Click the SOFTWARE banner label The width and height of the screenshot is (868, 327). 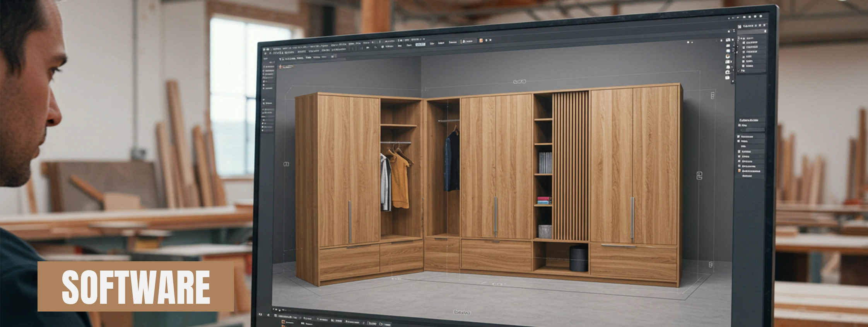point(136,286)
